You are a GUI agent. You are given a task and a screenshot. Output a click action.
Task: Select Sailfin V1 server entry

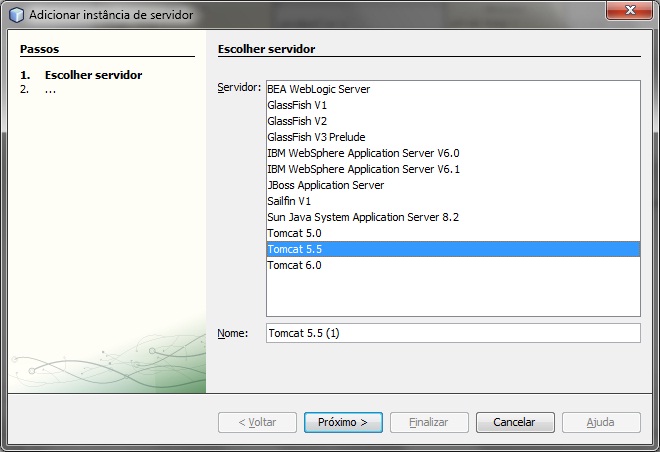point(453,201)
